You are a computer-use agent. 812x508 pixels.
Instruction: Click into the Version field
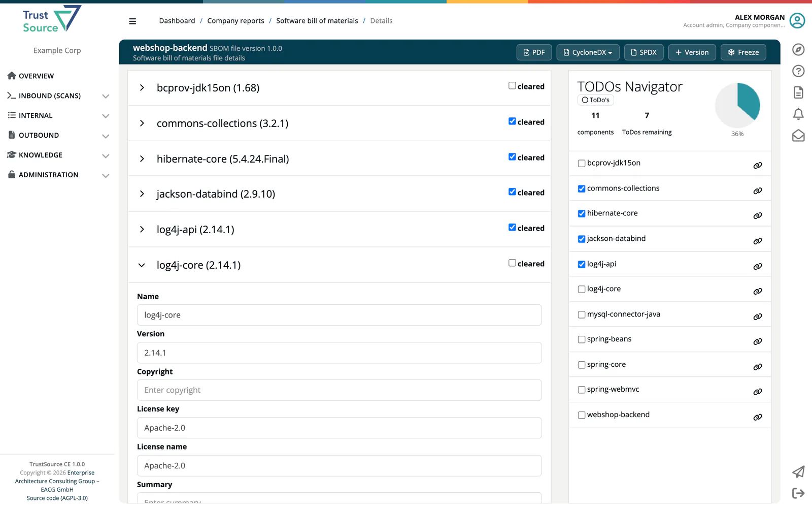pos(339,353)
